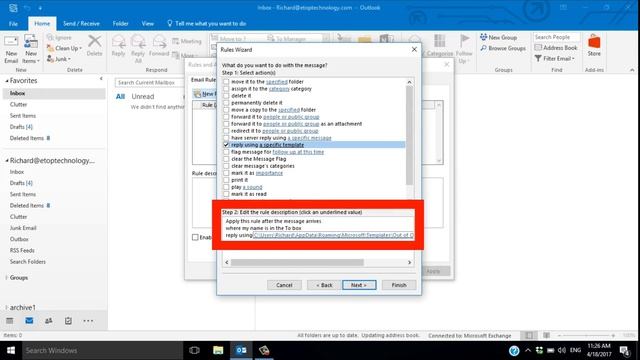This screenshot has height=360, width=640.
Task: Click the Reply icon in ribbon
Action: pos(118,45)
